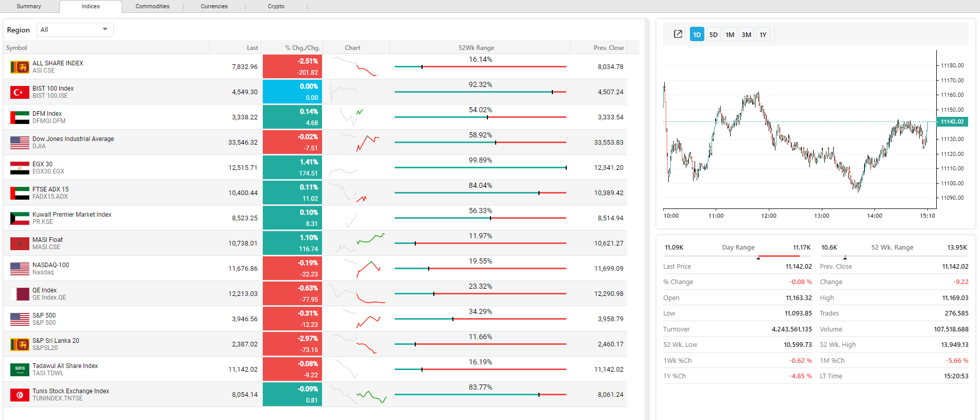Click the Morocco flag next to MASI Float
The image size is (980, 420).
(x=20, y=243)
